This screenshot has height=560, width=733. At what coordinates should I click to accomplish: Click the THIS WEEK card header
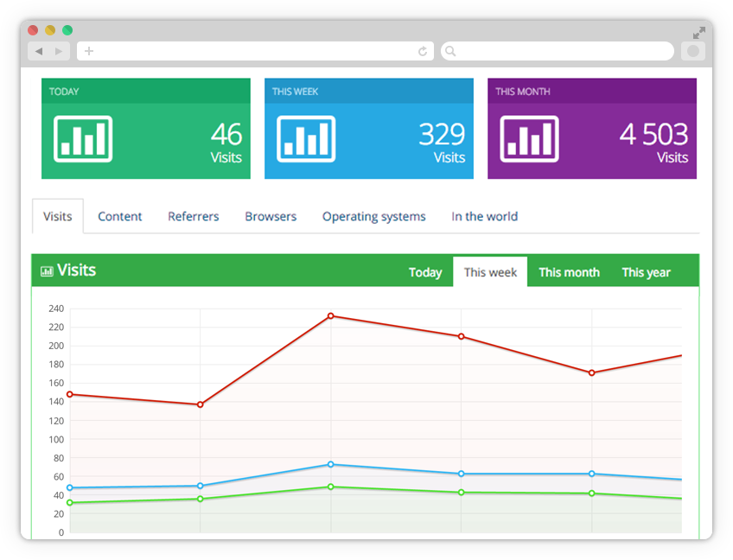(x=369, y=91)
